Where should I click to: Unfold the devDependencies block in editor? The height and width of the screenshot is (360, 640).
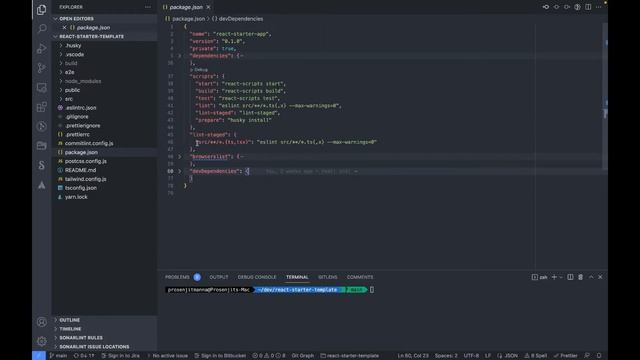tap(180, 171)
